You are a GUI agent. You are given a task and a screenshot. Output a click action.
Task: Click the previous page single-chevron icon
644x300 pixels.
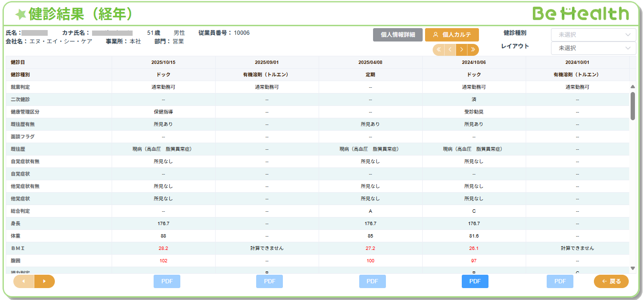(x=450, y=50)
